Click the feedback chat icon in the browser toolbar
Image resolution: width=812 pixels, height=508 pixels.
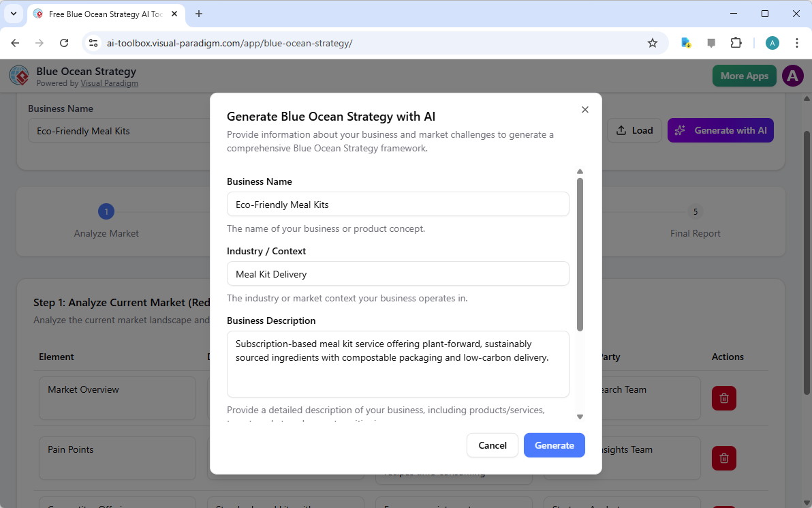710,42
